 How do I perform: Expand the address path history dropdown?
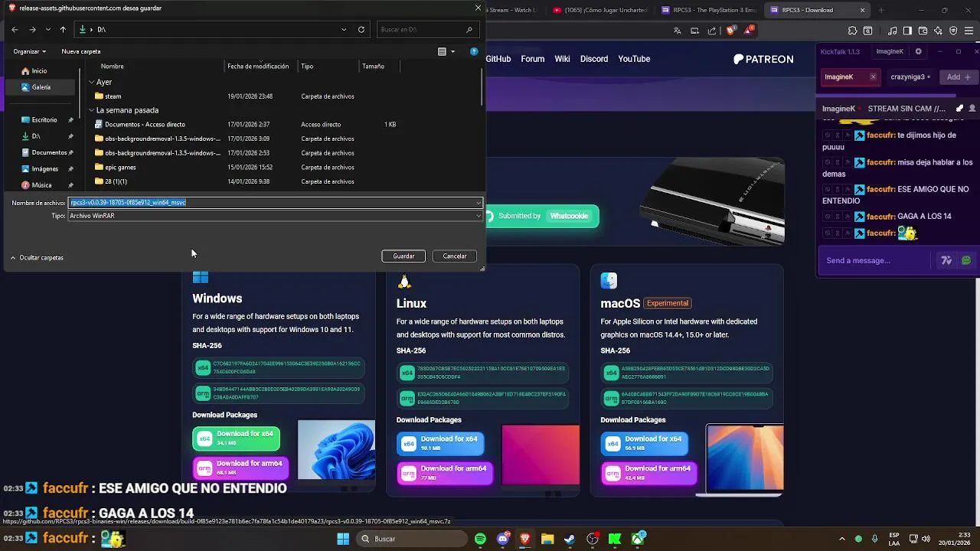pyautogui.click(x=344, y=30)
